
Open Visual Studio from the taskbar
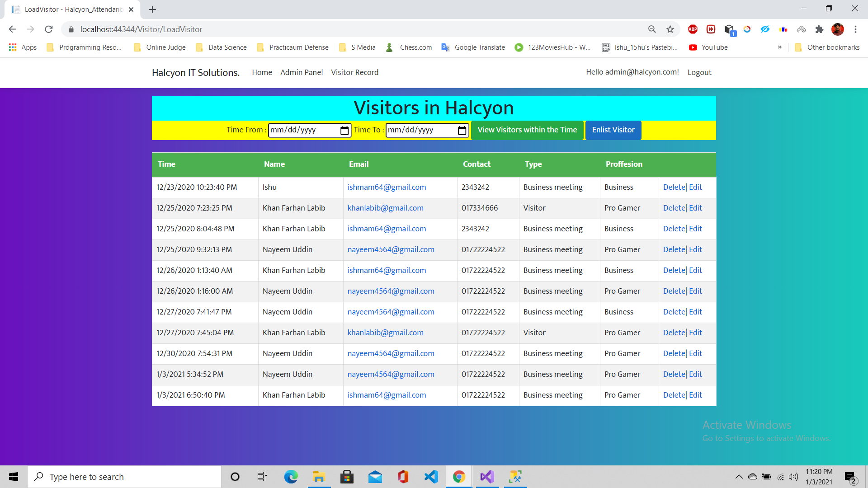coord(487,477)
